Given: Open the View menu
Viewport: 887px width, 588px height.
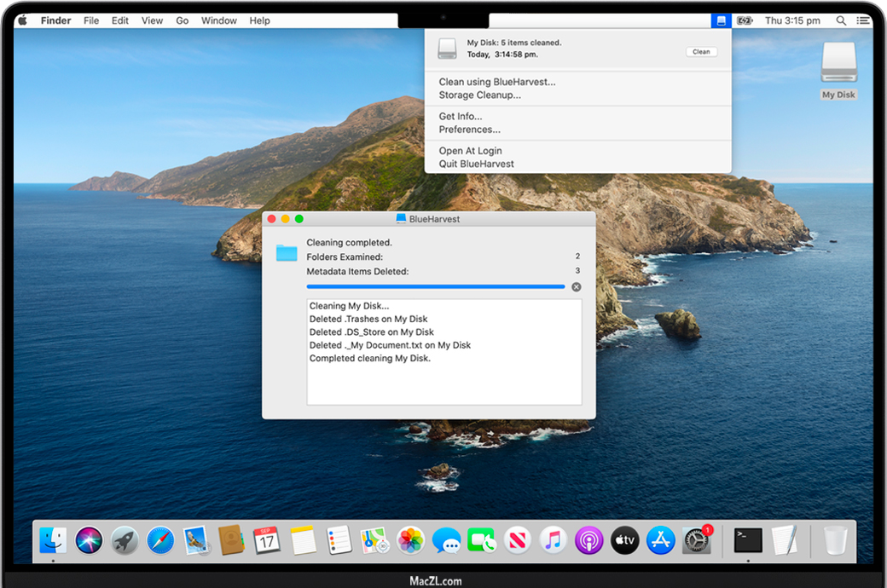Looking at the screenshot, I should 152,20.
